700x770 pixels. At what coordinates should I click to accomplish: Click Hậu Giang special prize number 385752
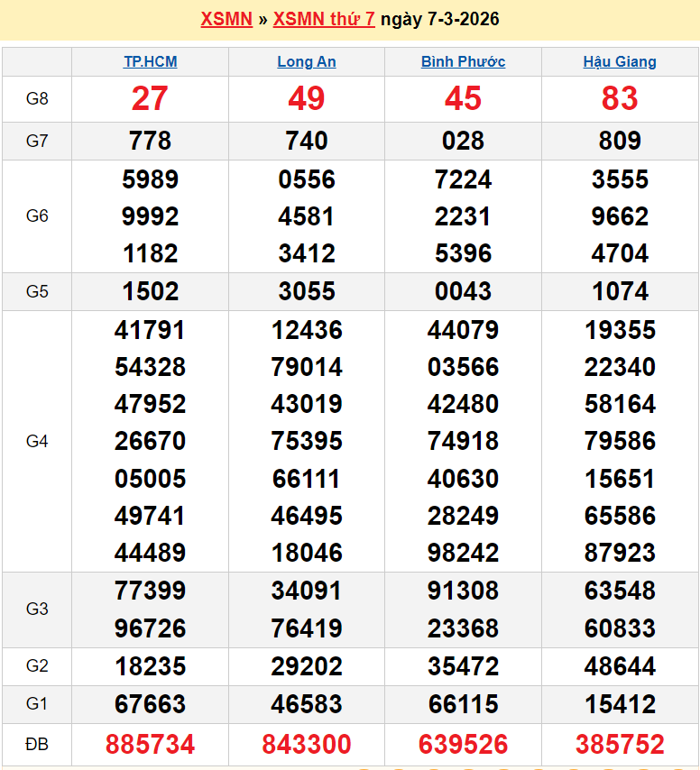pos(620,745)
